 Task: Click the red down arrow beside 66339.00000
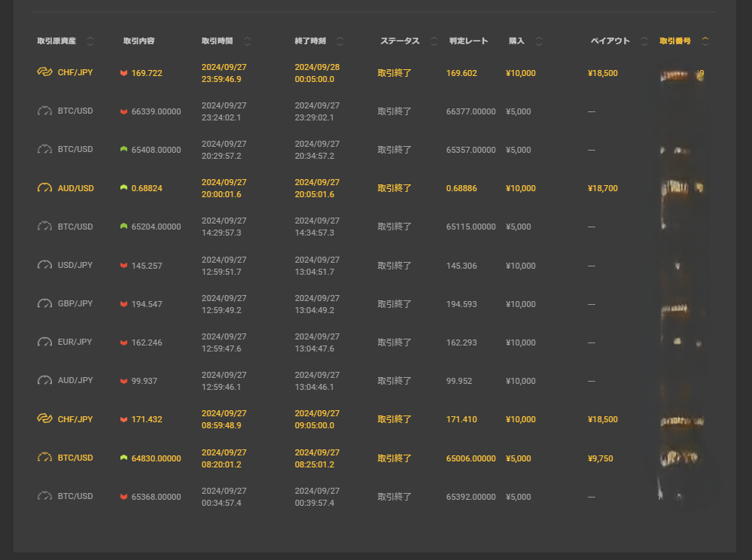(123, 111)
